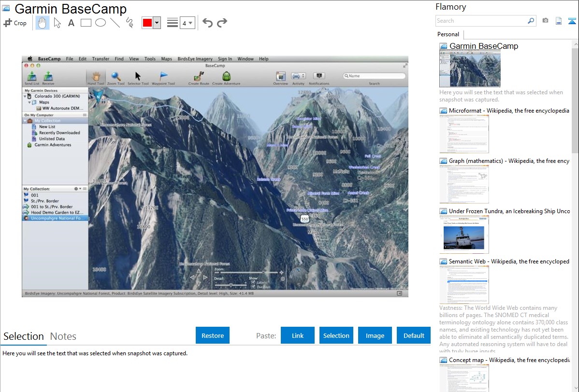
Task: Select the freehand squiggle drawing tool
Action: (130, 23)
